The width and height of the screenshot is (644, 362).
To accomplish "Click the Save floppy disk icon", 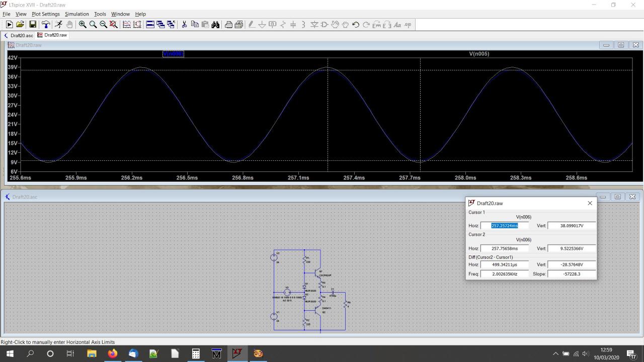I will tap(33, 25).
